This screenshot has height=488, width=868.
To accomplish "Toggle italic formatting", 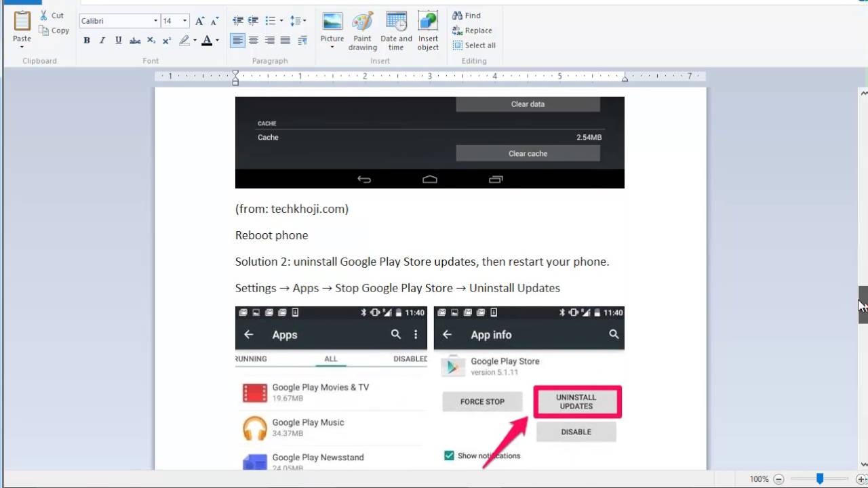I will coord(102,41).
